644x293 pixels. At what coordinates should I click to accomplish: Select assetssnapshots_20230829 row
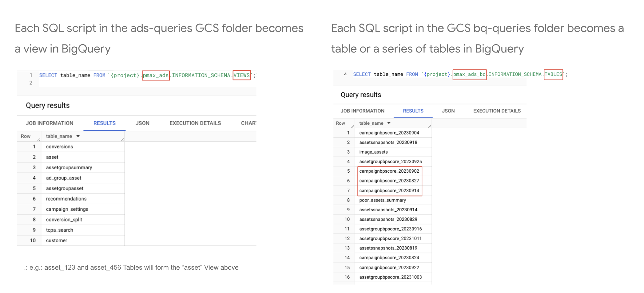point(383,219)
